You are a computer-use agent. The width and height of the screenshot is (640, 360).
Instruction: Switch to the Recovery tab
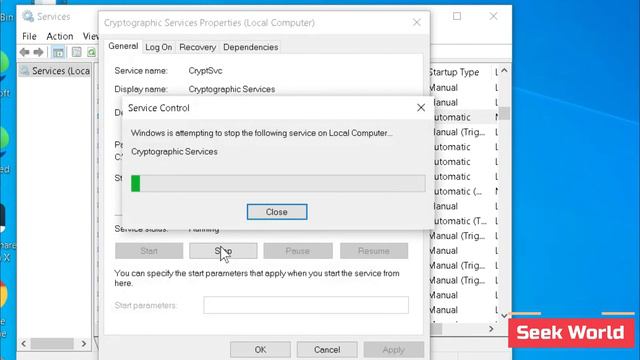coord(198,47)
